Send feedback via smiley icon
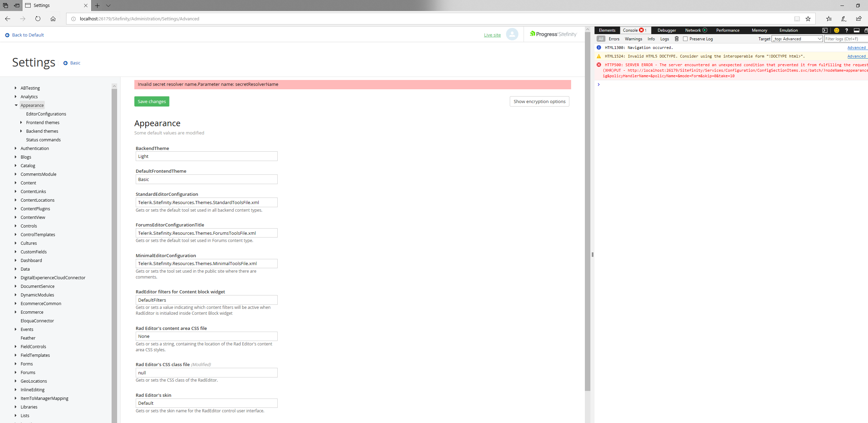Image resolution: width=868 pixels, height=423 pixels. point(836,30)
